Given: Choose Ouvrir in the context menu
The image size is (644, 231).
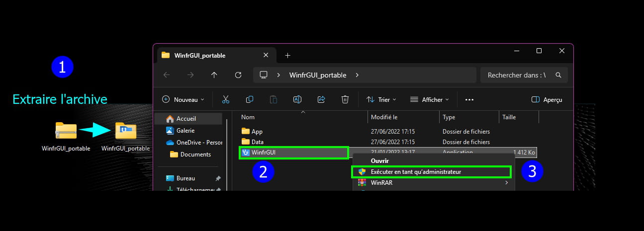Looking at the screenshot, I should [380, 161].
